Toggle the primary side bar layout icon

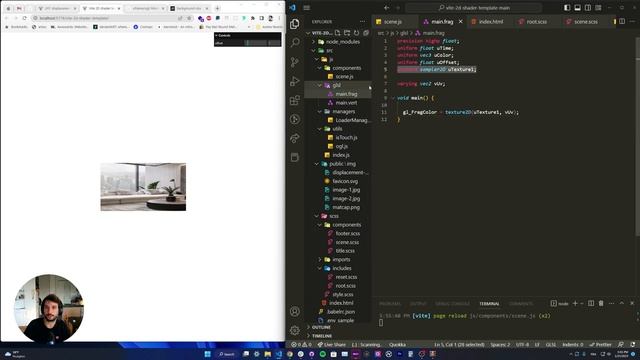click(x=567, y=8)
